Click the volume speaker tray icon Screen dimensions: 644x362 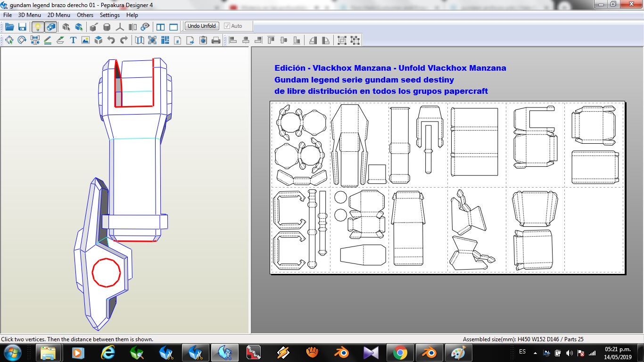pos(570,353)
